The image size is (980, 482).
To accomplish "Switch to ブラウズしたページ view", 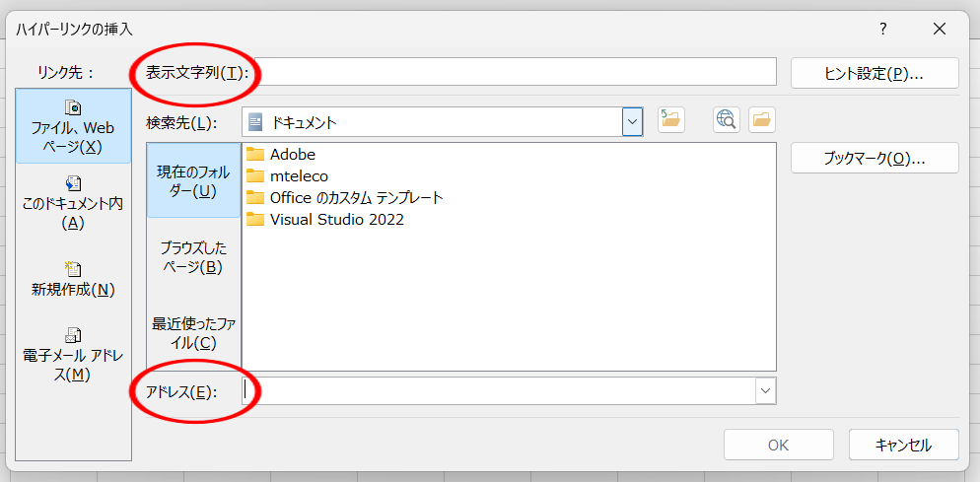I will pyautogui.click(x=193, y=257).
